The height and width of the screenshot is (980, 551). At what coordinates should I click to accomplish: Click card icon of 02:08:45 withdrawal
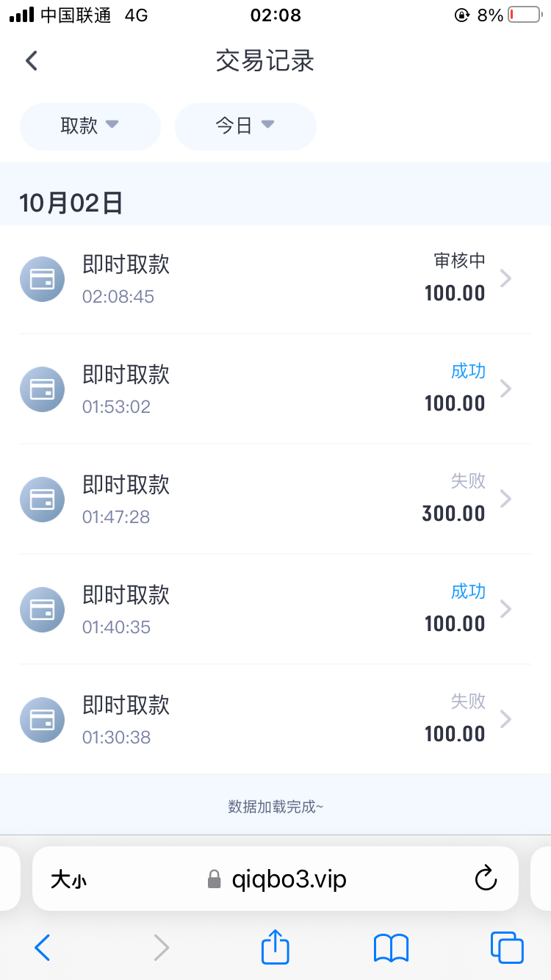[x=43, y=279]
